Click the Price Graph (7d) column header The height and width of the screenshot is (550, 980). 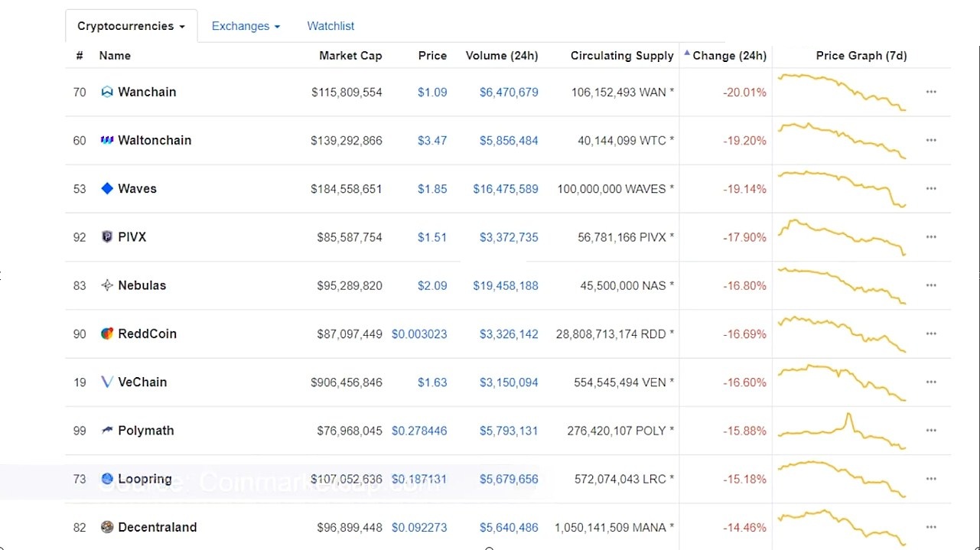pyautogui.click(x=861, y=55)
